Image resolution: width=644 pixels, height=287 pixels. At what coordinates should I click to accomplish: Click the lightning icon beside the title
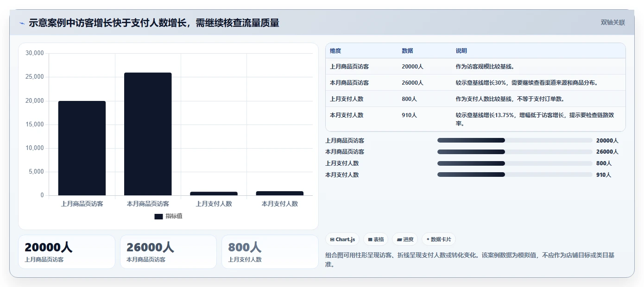(x=22, y=23)
